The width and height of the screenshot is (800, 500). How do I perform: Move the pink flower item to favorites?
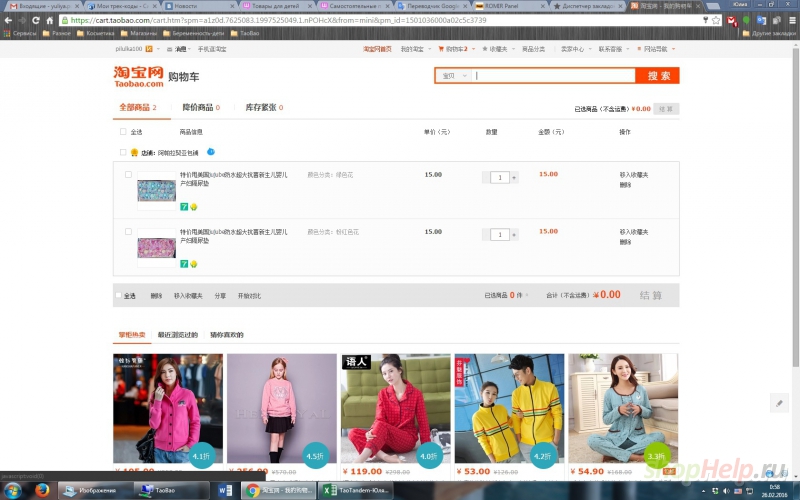(634, 232)
